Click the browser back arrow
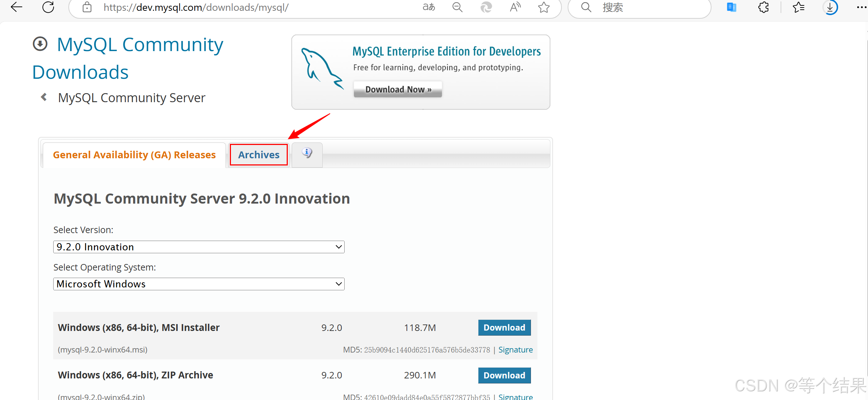This screenshot has height=400, width=868. tap(17, 7)
